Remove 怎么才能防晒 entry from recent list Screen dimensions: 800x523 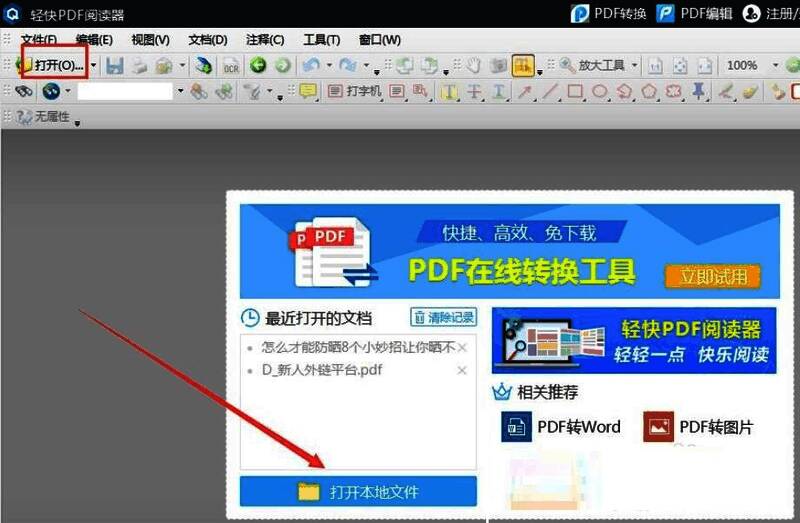(x=462, y=348)
